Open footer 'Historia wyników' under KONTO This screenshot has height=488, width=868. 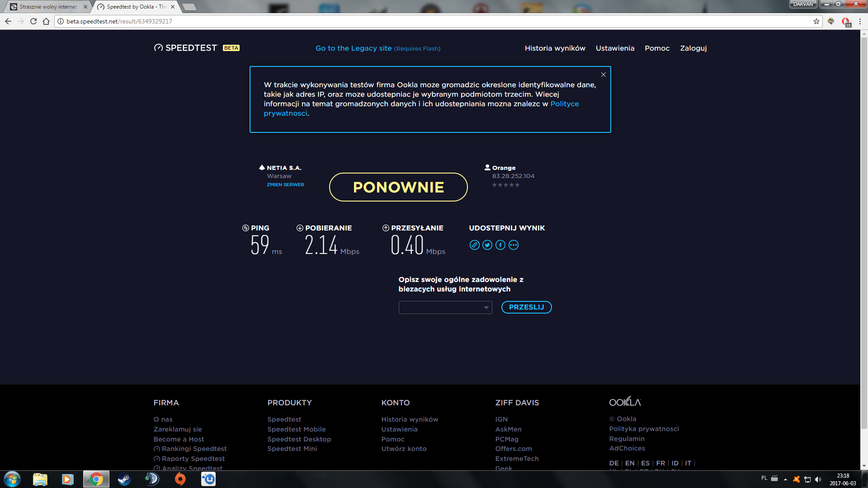click(410, 419)
